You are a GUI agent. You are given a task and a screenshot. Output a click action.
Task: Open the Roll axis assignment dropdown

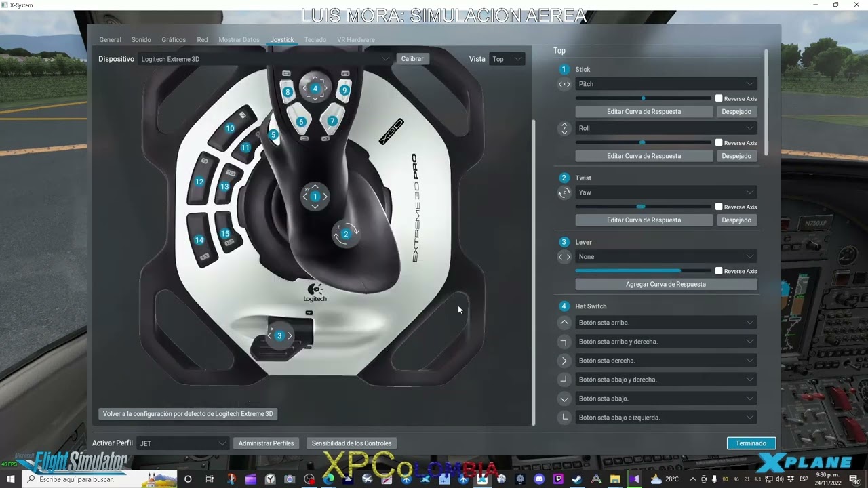[x=666, y=128]
